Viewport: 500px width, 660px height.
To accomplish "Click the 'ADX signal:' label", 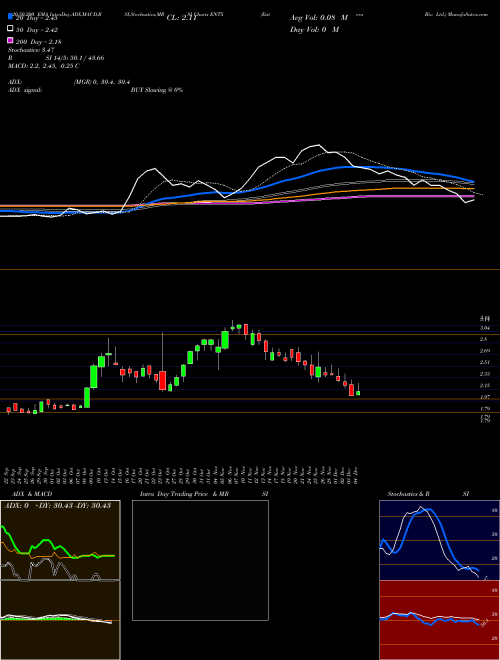I will tap(25, 90).
